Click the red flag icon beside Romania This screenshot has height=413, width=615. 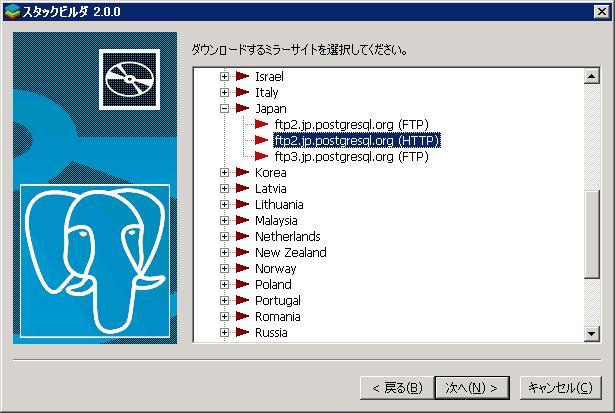pyautogui.click(x=242, y=316)
